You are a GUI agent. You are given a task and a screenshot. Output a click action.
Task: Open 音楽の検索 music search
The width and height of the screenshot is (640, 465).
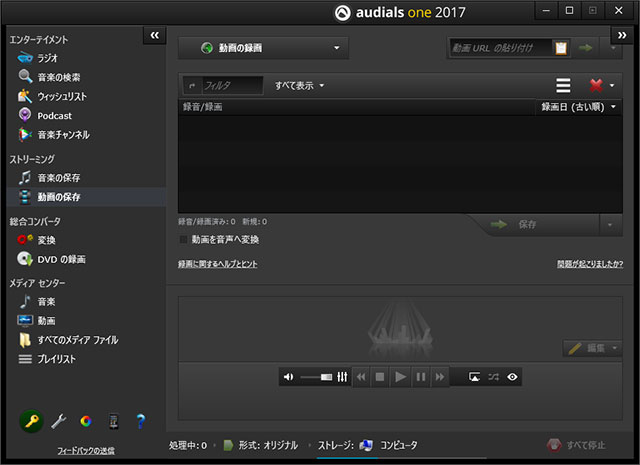[49, 77]
